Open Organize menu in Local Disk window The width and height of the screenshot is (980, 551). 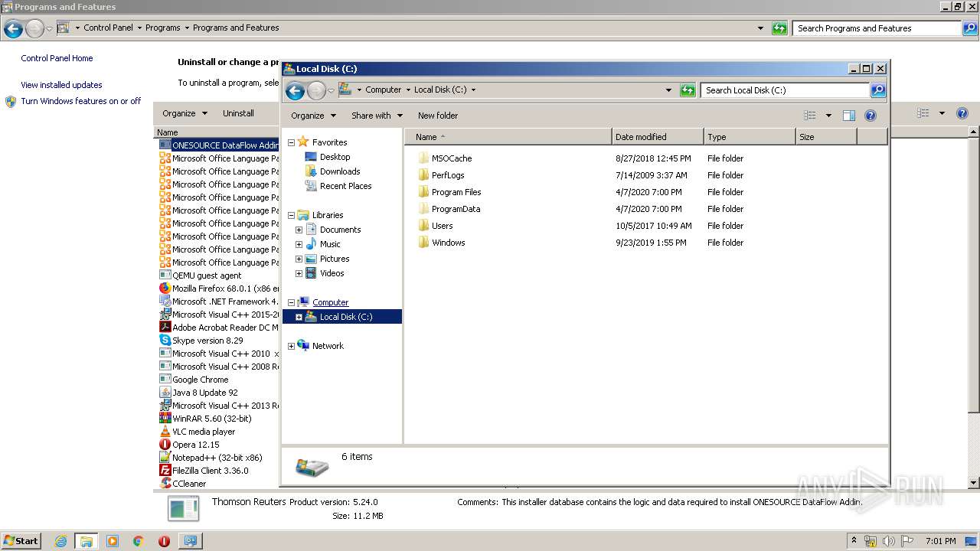pos(313,116)
